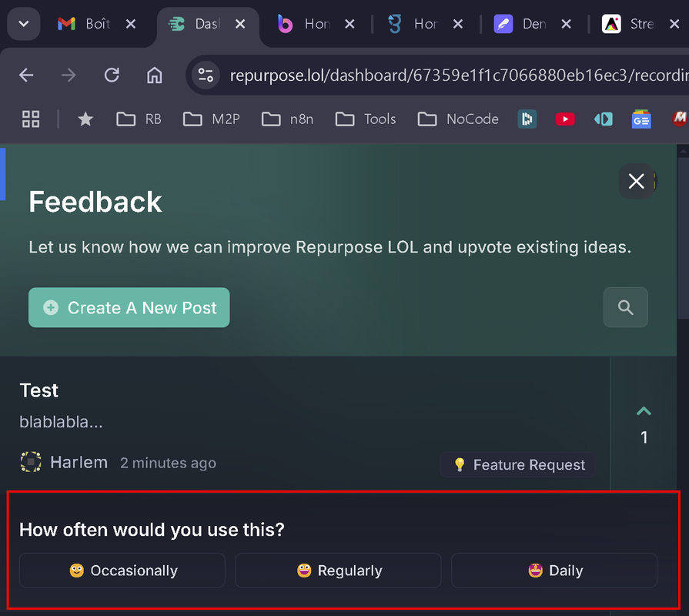Switch to the Den tab with feather icon
The height and width of the screenshot is (616, 689).
520,24
